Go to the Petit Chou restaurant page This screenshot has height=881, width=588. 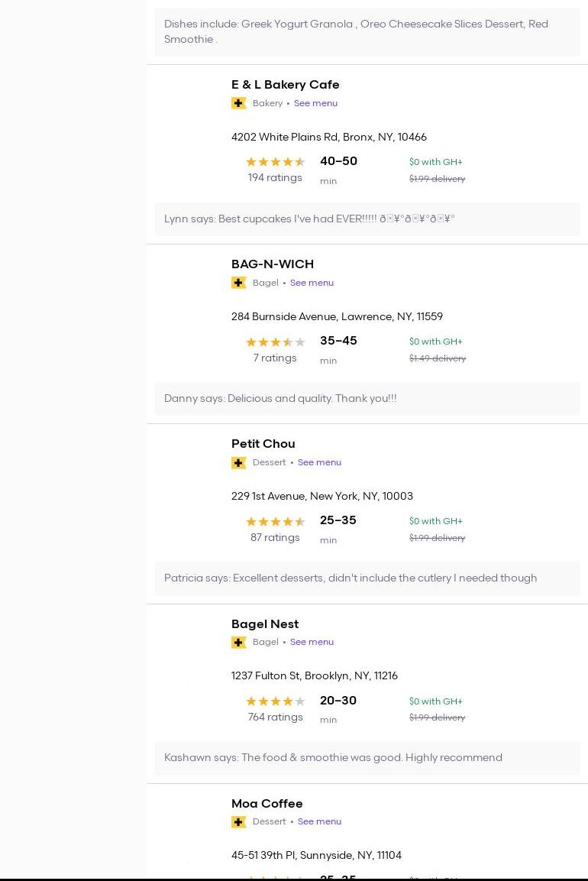click(263, 444)
